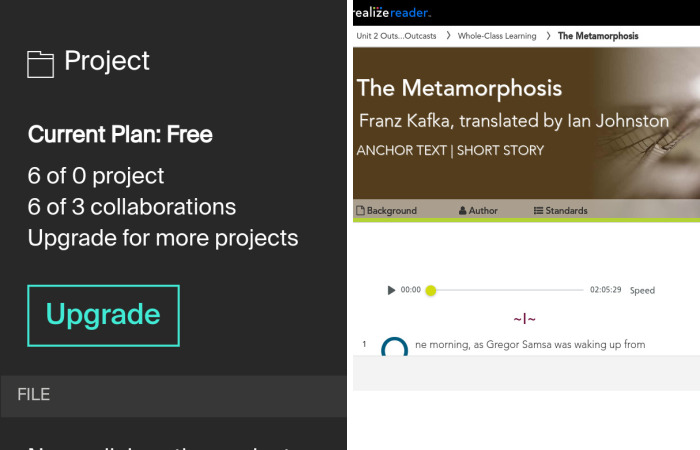Play the Metamorphosis audio narration
The height and width of the screenshot is (450, 700).
(x=391, y=290)
